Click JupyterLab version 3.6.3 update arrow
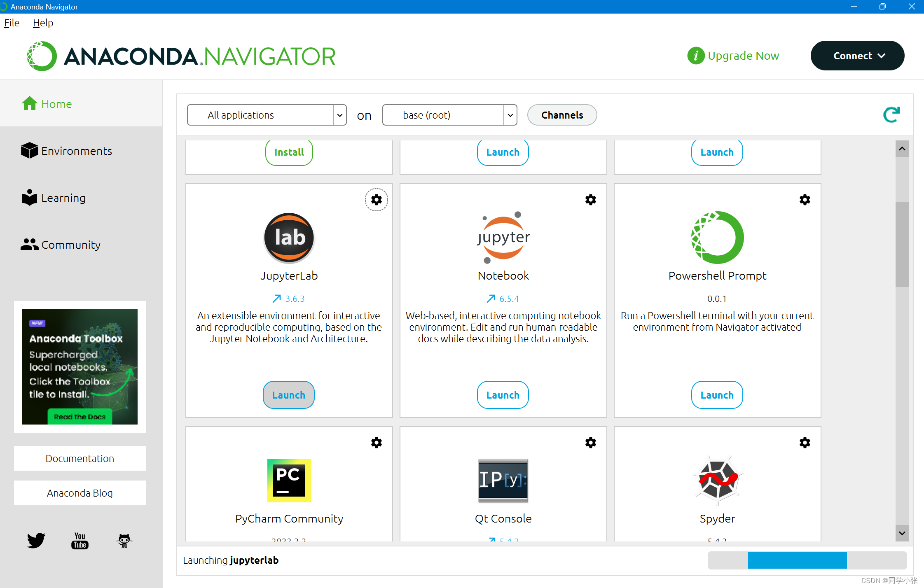The image size is (924, 588). pos(276,299)
